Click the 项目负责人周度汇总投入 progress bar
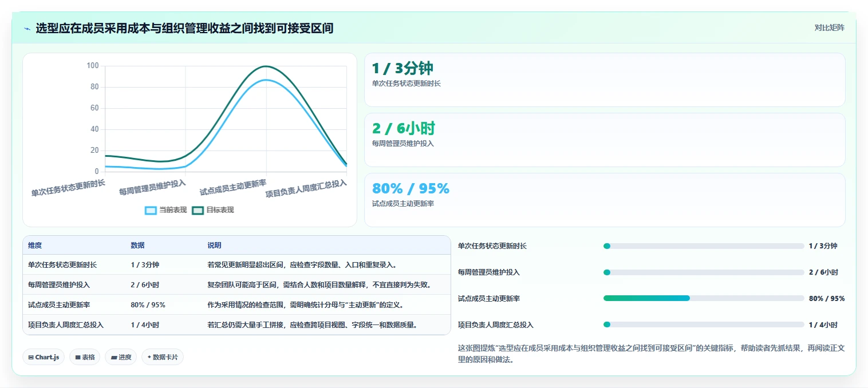This screenshot has height=388, width=868. (x=704, y=324)
